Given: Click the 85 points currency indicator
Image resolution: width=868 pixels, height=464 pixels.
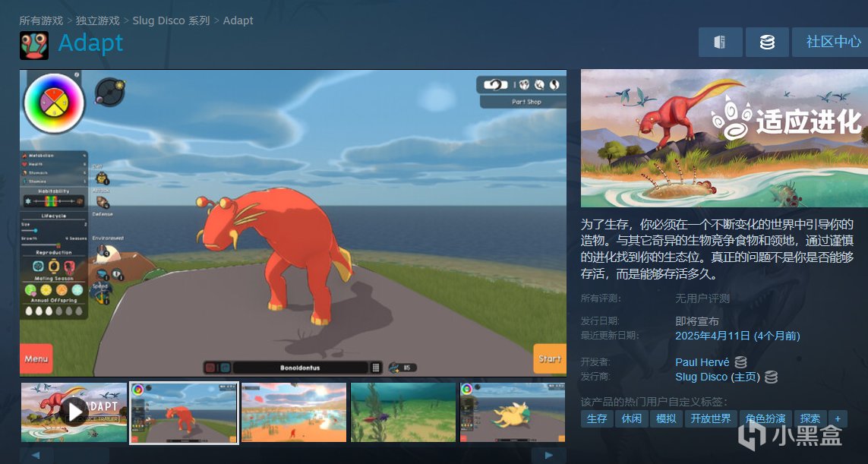Looking at the screenshot, I should click(x=402, y=368).
